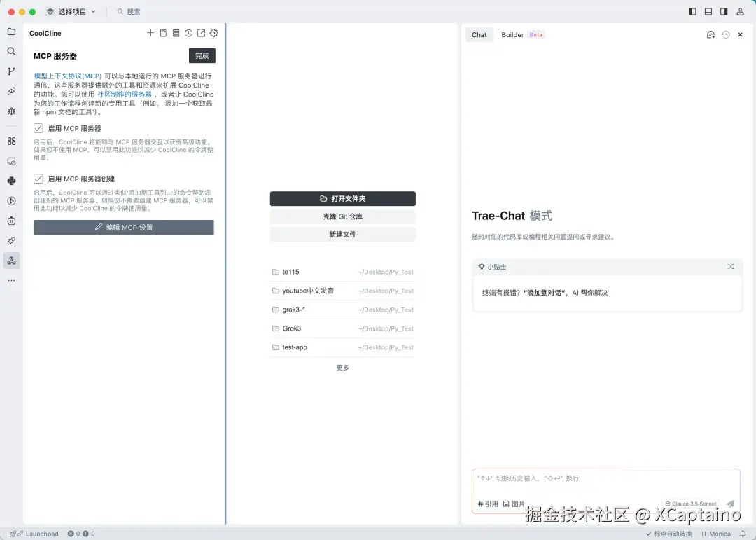Open errors and warnings count in status bar

point(81,534)
